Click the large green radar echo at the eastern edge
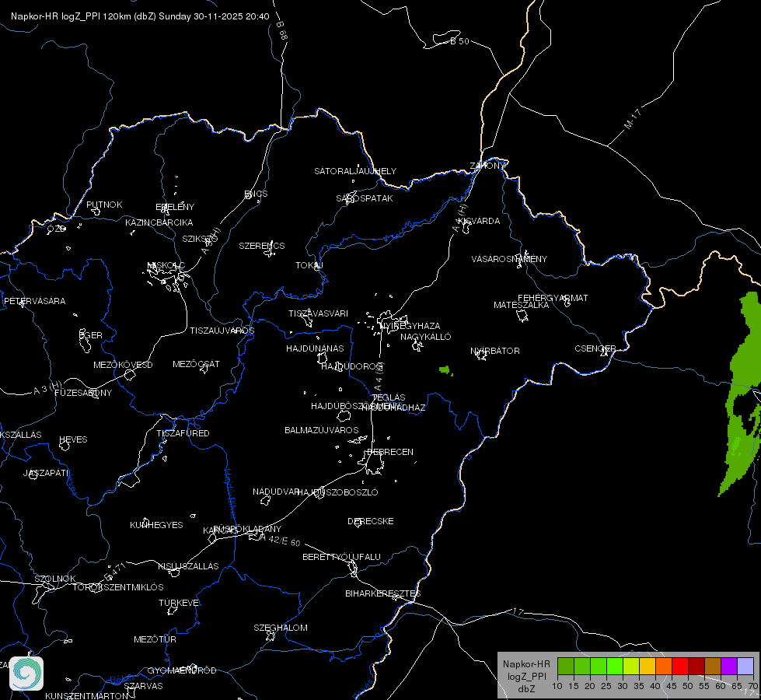 click(742, 394)
